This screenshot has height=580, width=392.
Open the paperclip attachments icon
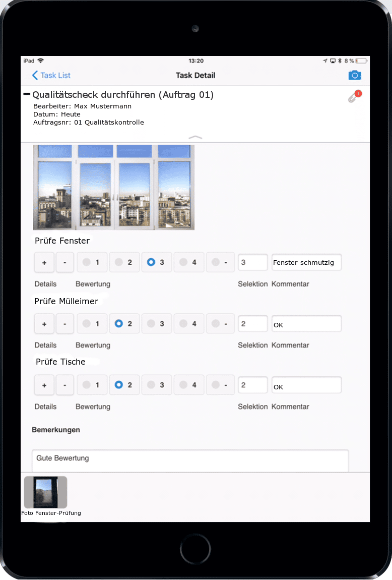click(354, 96)
